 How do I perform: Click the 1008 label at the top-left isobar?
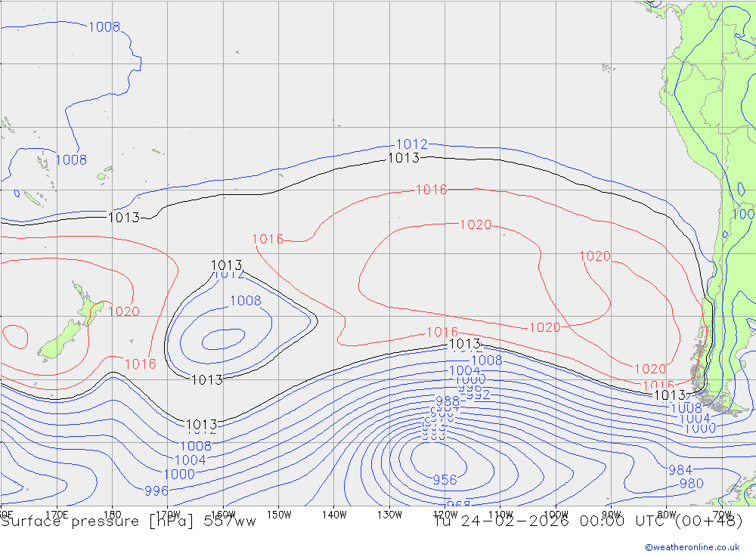click(104, 27)
